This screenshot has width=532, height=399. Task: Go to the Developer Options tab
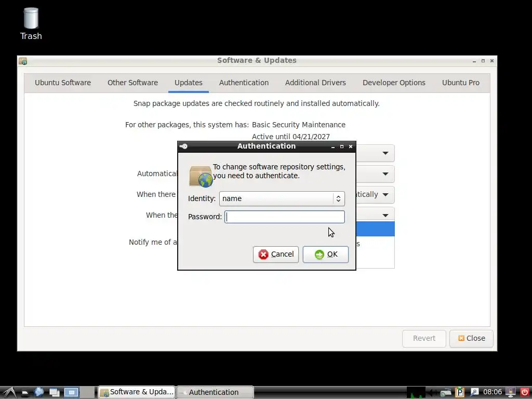394,83
